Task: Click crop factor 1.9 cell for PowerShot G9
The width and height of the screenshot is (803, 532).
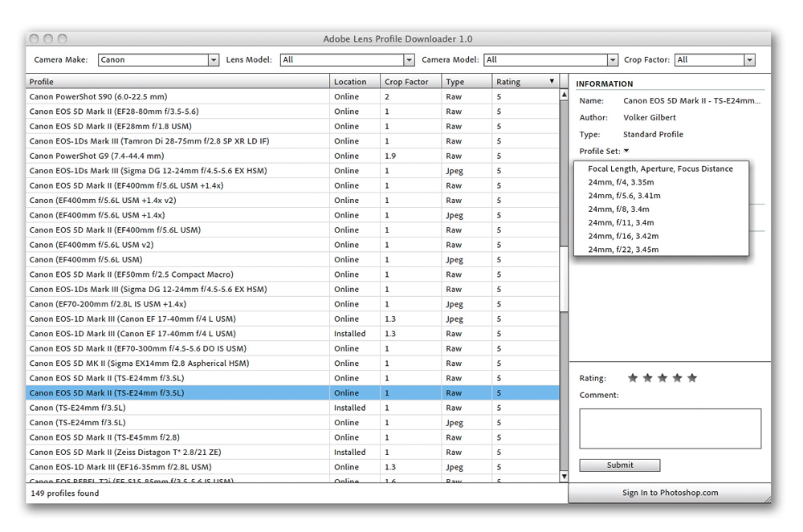Action: point(410,156)
